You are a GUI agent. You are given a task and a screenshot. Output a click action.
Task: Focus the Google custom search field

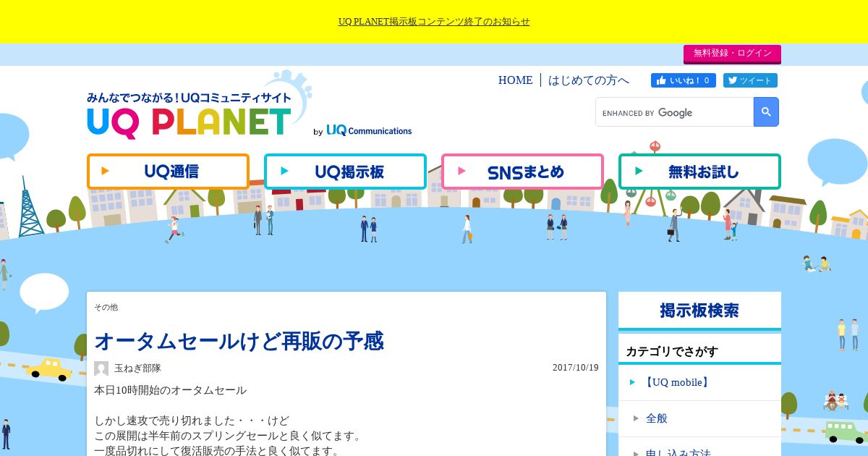(675, 112)
